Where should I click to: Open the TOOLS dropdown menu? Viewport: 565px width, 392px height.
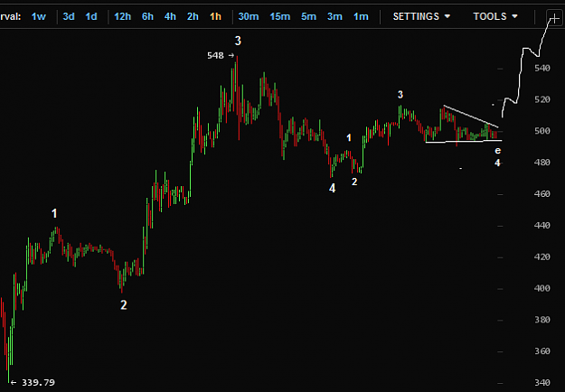click(495, 16)
